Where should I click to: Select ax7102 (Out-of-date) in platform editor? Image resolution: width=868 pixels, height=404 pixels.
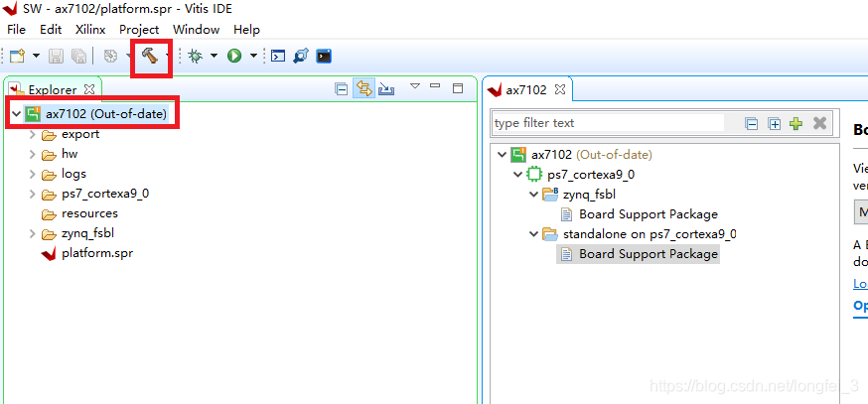tap(592, 155)
